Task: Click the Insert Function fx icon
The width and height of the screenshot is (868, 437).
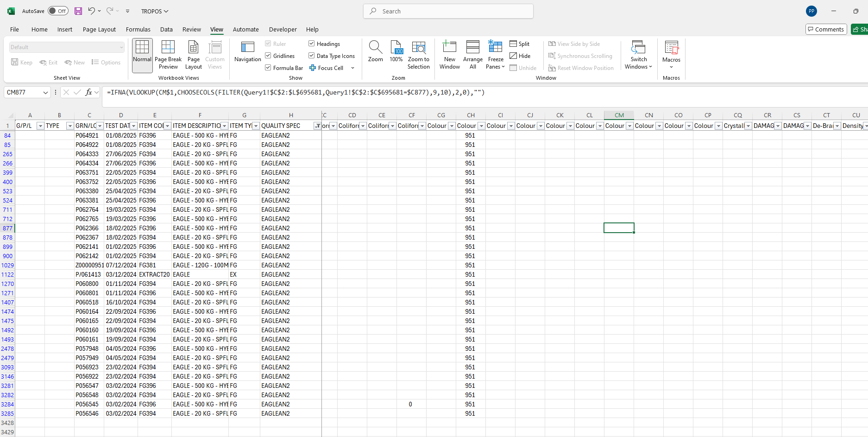Action: [x=88, y=92]
